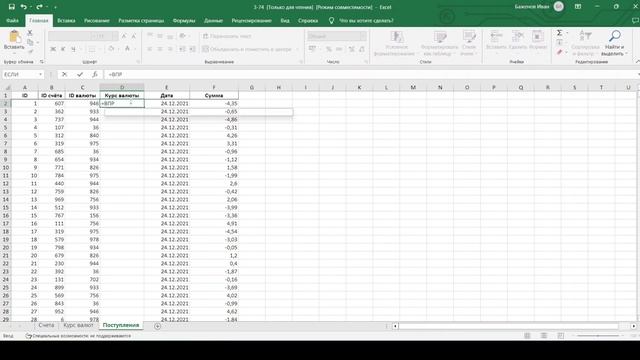This screenshot has width=640, height=360.
Task: Click the Select All corner triangle
Action: tap(7, 87)
